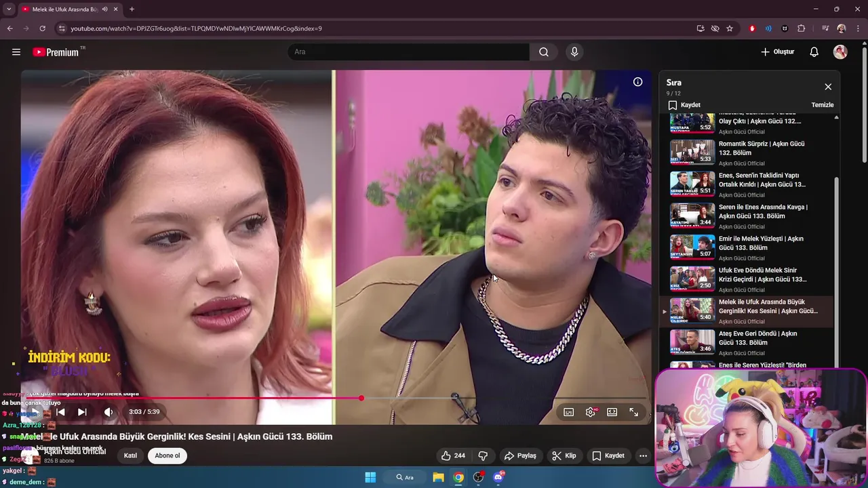Open player settings gear
868x488 pixels.
(591, 412)
